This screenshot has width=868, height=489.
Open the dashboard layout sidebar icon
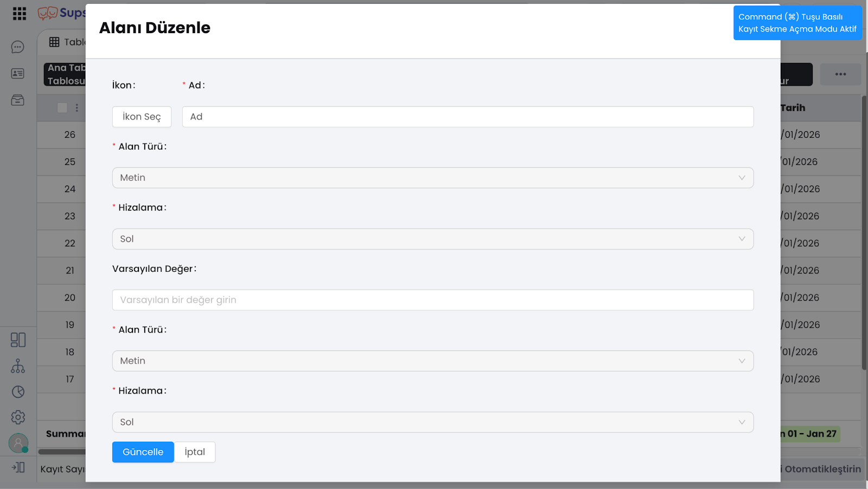(x=18, y=340)
